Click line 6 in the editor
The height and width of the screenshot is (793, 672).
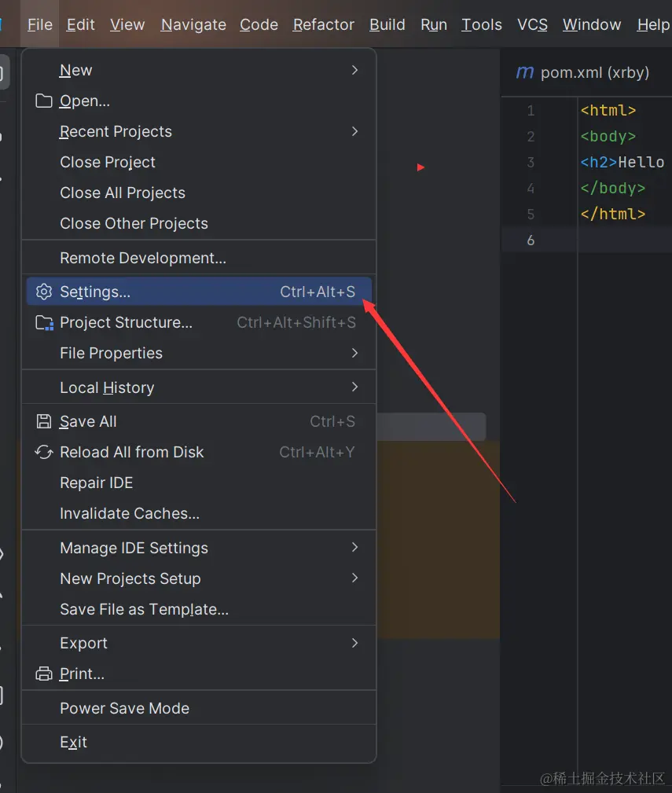pos(621,240)
